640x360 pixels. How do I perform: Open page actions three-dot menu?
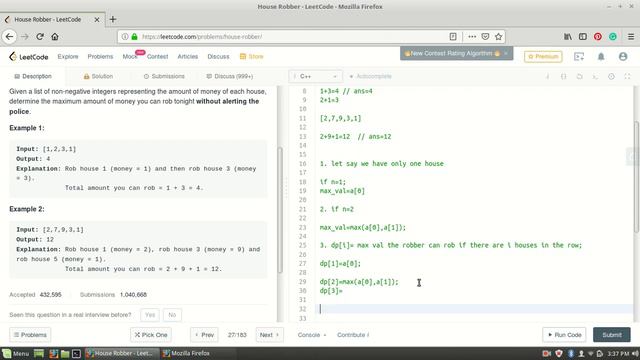(x=472, y=37)
